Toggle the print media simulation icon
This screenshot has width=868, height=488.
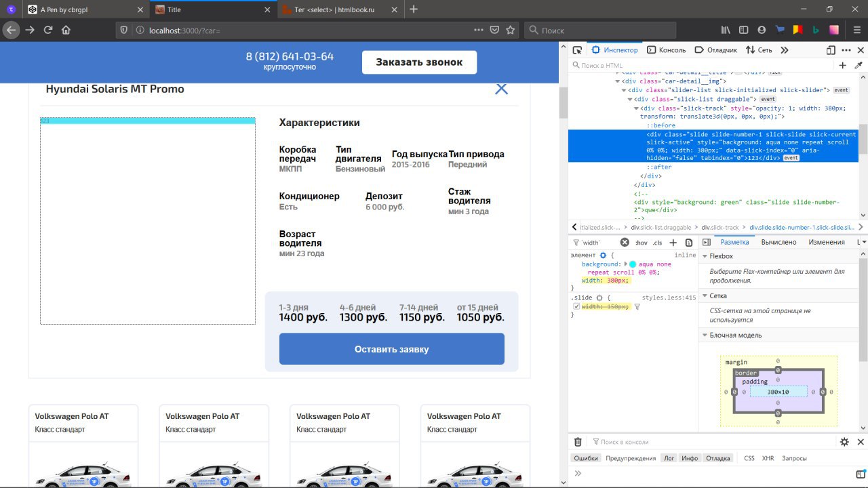click(689, 243)
